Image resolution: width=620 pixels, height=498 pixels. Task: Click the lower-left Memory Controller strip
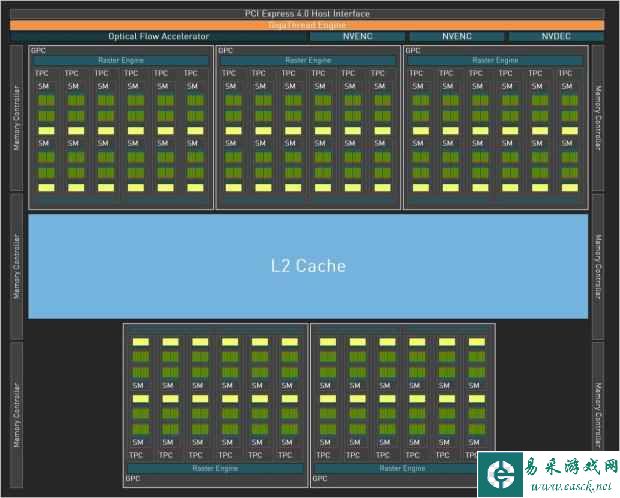pyautogui.click(x=16, y=415)
